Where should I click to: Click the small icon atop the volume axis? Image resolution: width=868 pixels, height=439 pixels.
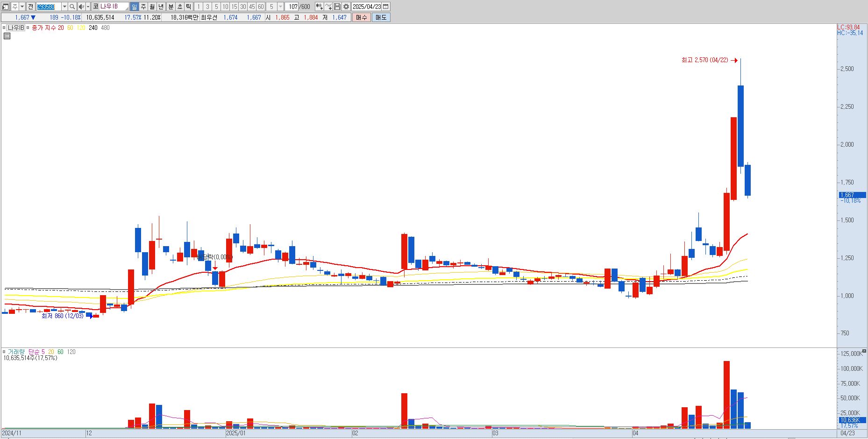click(864, 351)
